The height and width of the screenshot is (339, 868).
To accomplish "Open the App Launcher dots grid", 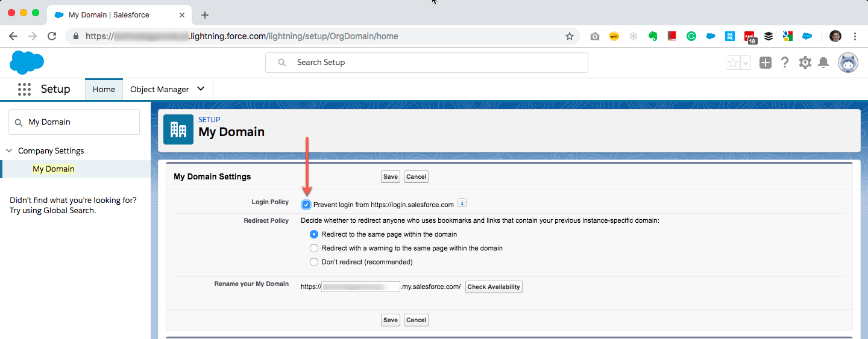I will (x=24, y=89).
